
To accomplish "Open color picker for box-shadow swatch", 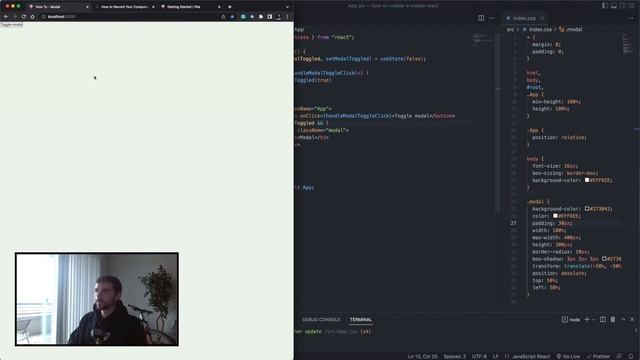I will pos(604,259).
